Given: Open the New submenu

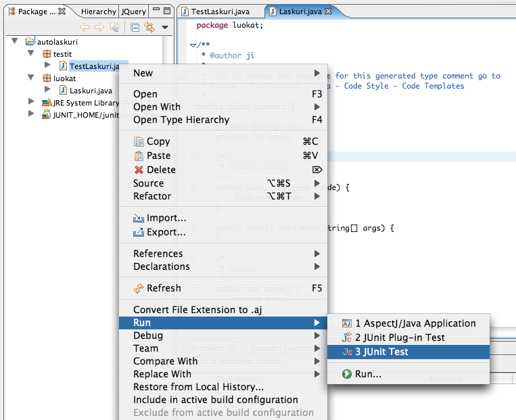Looking at the screenshot, I should click(x=223, y=73).
